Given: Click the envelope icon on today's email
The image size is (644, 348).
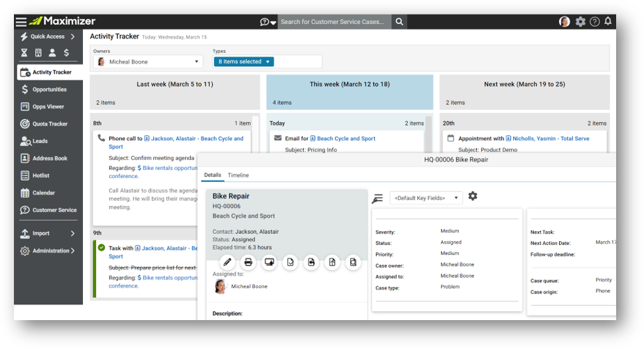Looking at the screenshot, I should point(278,138).
